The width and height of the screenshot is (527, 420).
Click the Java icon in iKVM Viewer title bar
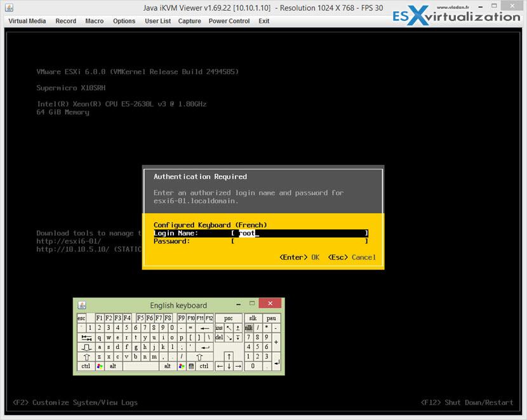click(10, 8)
